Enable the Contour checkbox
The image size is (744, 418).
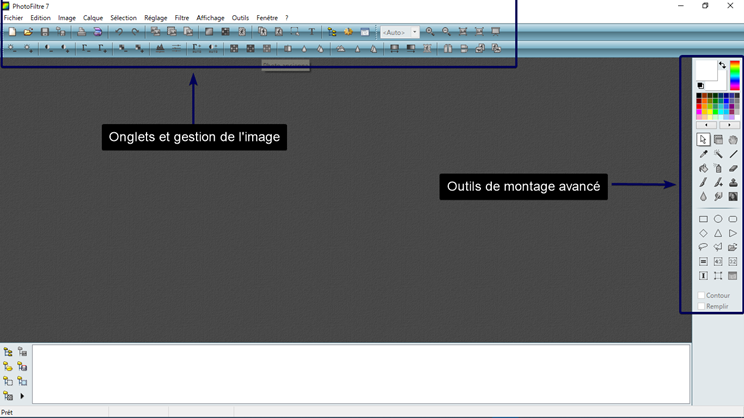point(702,296)
